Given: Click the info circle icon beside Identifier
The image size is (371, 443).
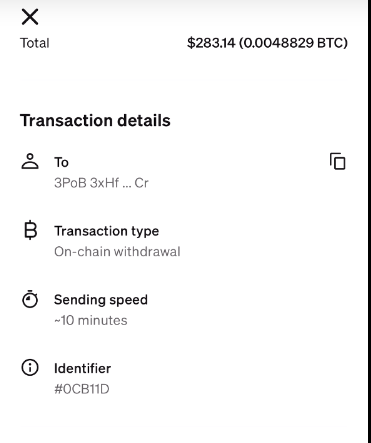Looking at the screenshot, I should pos(30,368).
